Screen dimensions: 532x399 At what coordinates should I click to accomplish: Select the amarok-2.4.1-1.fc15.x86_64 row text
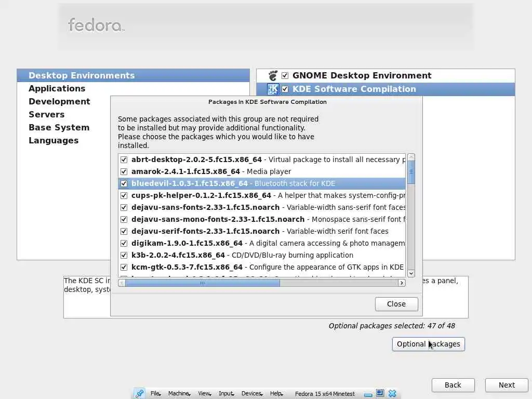(x=185, y=171)
